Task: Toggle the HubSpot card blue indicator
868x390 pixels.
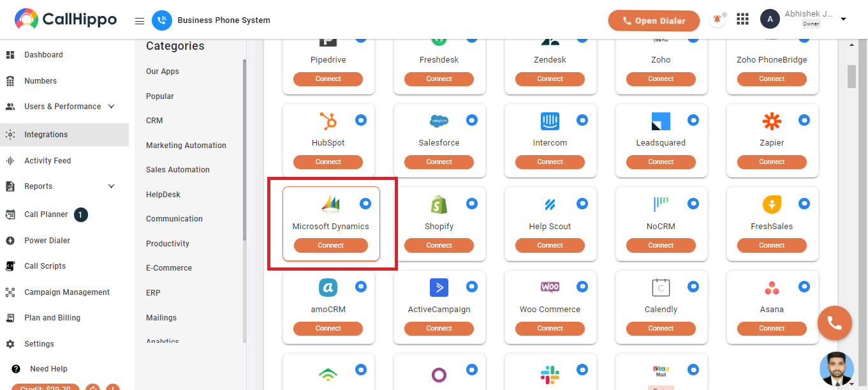Action: point(360,120)
